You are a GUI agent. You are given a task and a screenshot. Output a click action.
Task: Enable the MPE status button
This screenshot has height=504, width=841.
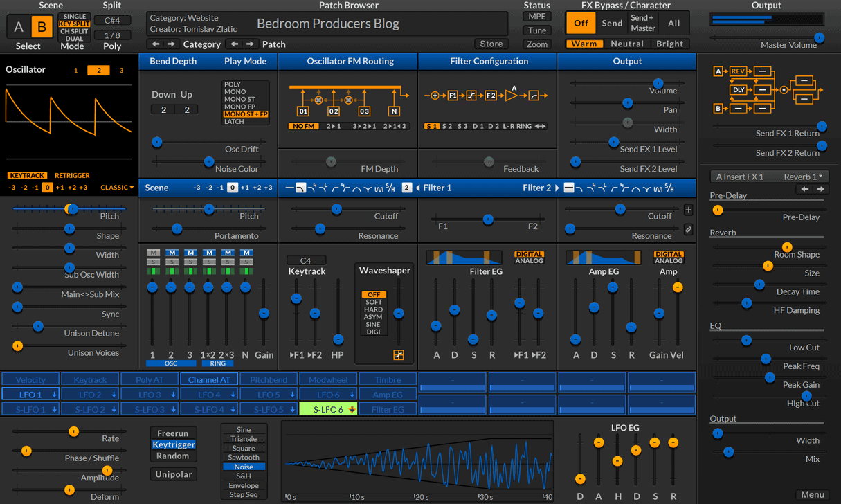(x=537, y=17)
